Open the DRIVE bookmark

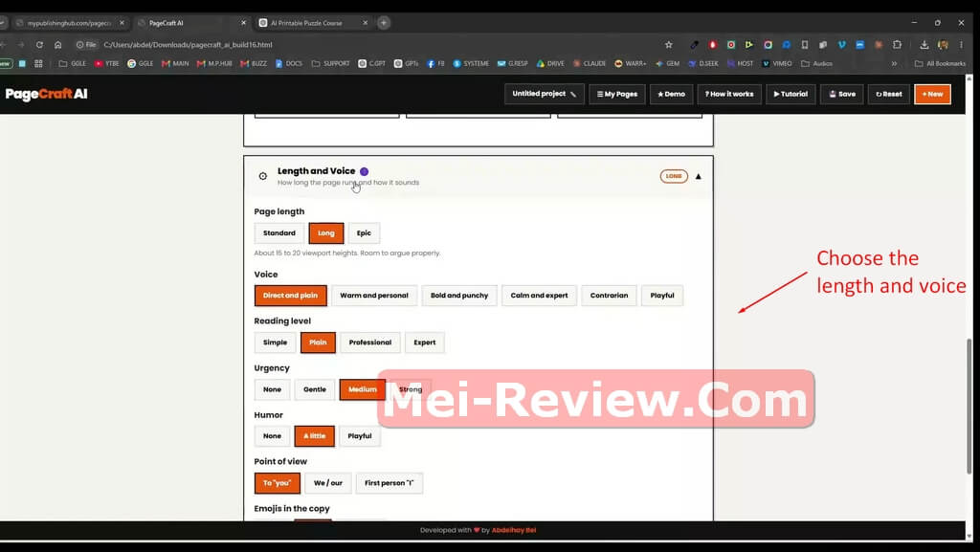pos(550,64)
